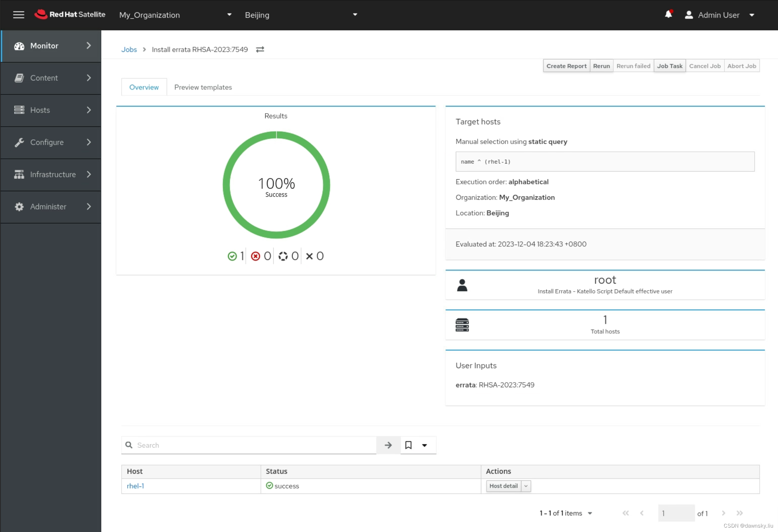778x532 pixels.
Task: Click the success rate donut chart
Action: 276,184
